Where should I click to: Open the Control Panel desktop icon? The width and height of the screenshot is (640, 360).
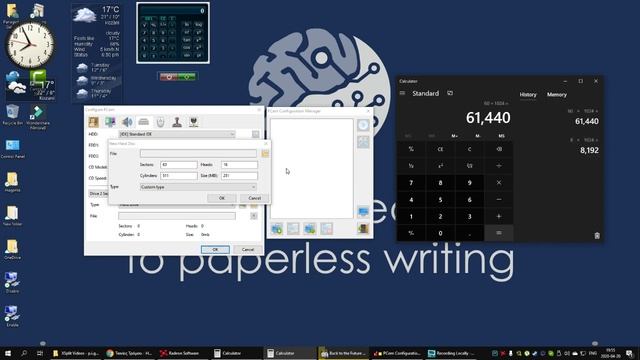12,148
